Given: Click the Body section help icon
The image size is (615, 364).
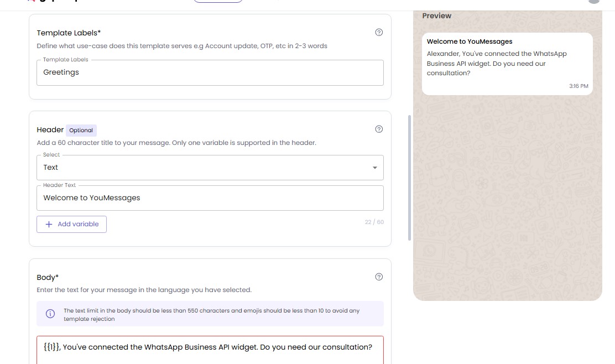Looking at the screenshot, I should [379, 277].
